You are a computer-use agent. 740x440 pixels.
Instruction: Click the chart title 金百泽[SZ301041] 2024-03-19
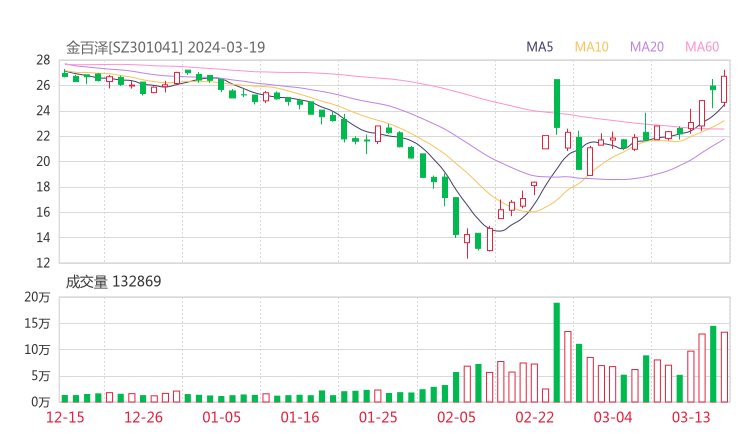(x=165, y=47)
